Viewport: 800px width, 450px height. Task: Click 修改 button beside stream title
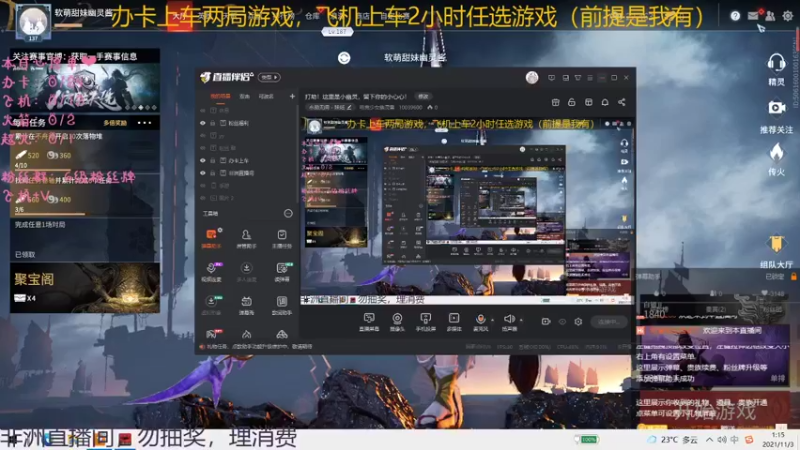423,96
